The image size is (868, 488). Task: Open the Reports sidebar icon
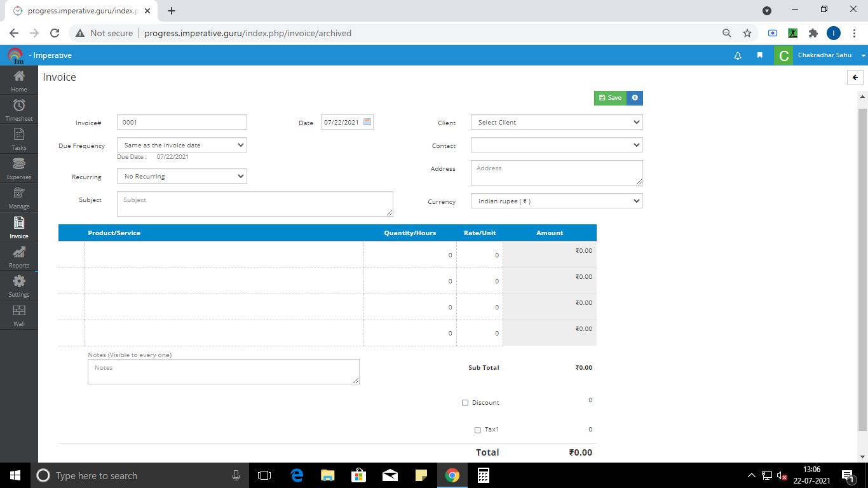19,256
